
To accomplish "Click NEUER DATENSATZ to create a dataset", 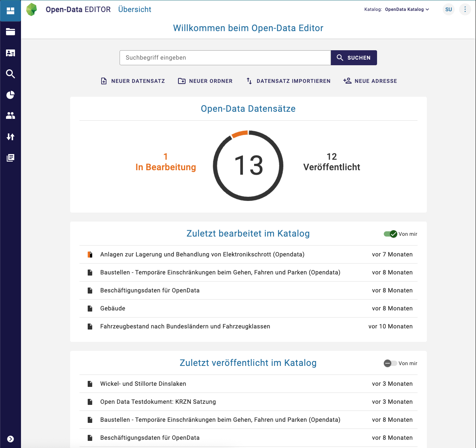I will click(133, 81).
